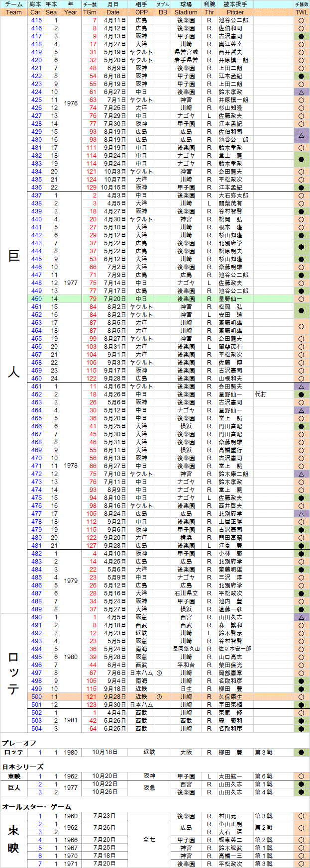
Task: Select career number 504 cell
Action: point(36,729)
